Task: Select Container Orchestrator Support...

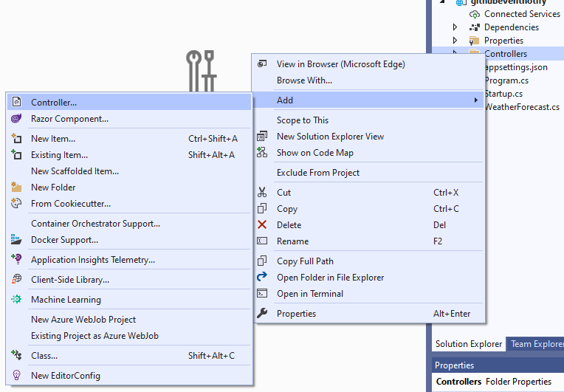Action: coord(128,224)
